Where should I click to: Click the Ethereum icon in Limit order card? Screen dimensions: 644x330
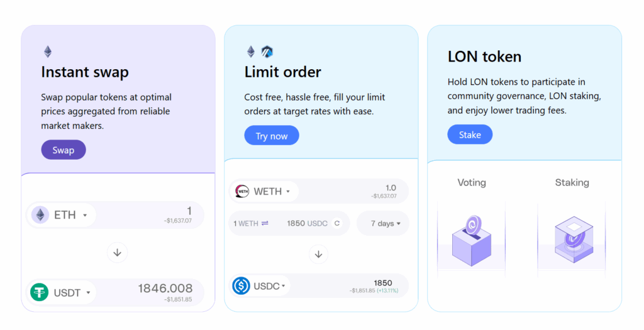[x=251, y=52]
